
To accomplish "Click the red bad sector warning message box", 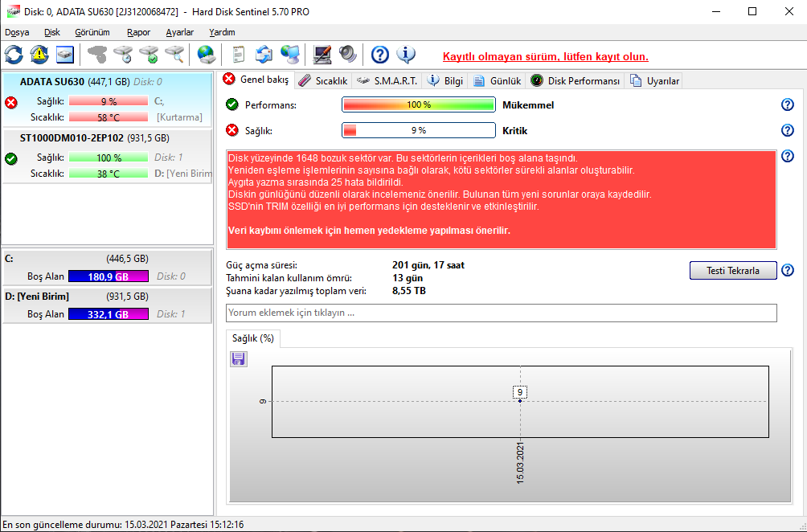I will pos(502,199).
